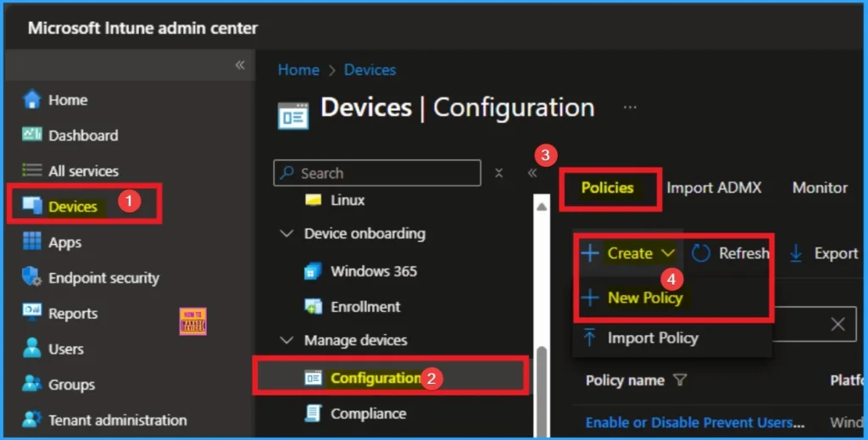Viewport: 868px width, 440px height.
Task: Click the Devices Configuration page header icon
Action: (x=292, y=115)
